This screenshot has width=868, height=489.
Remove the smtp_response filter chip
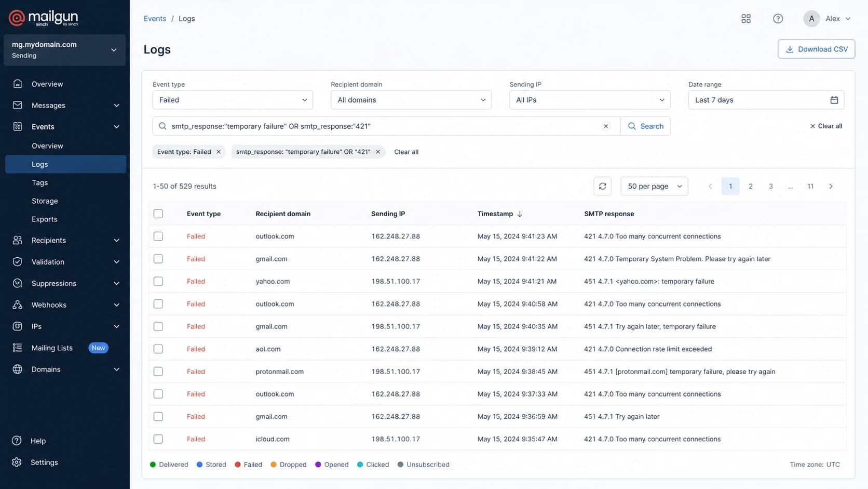point(378,152)
